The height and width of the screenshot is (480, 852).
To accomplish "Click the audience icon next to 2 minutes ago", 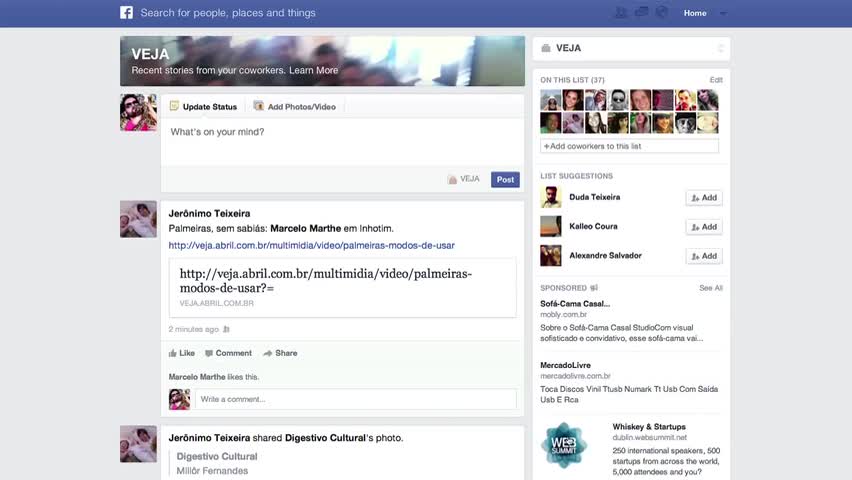I will tap(227, 329).
